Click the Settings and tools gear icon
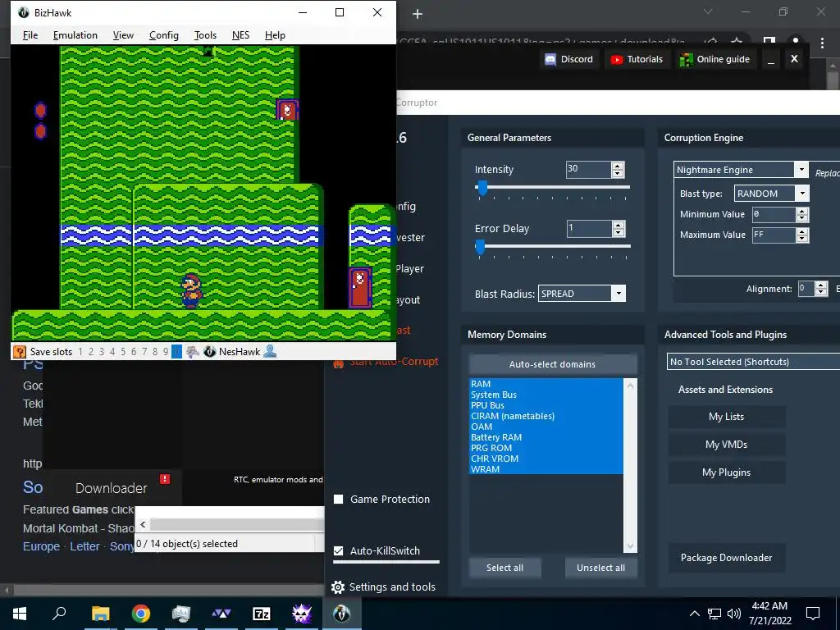 [338, 587]
